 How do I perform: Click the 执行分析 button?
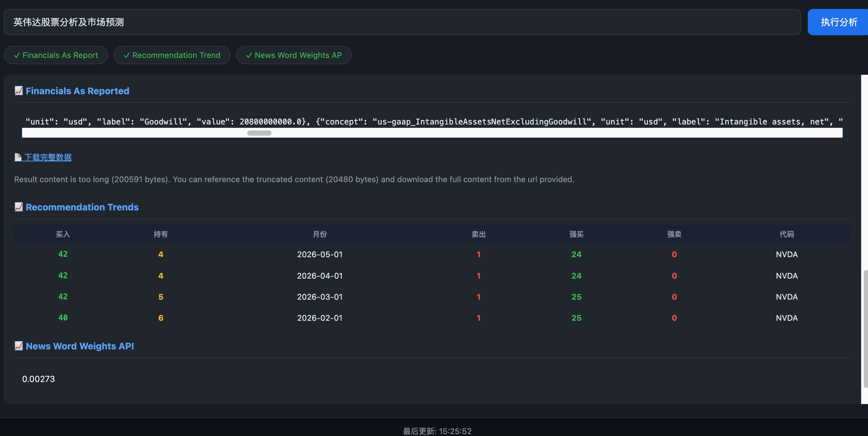838,22
